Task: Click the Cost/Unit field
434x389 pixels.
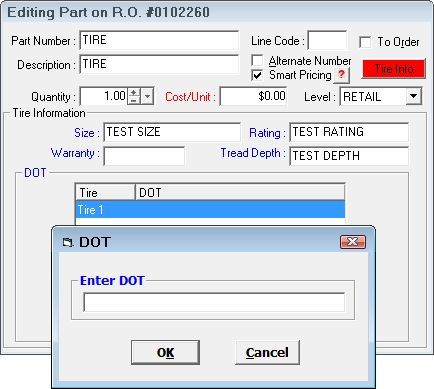Action: coord(253,96)
